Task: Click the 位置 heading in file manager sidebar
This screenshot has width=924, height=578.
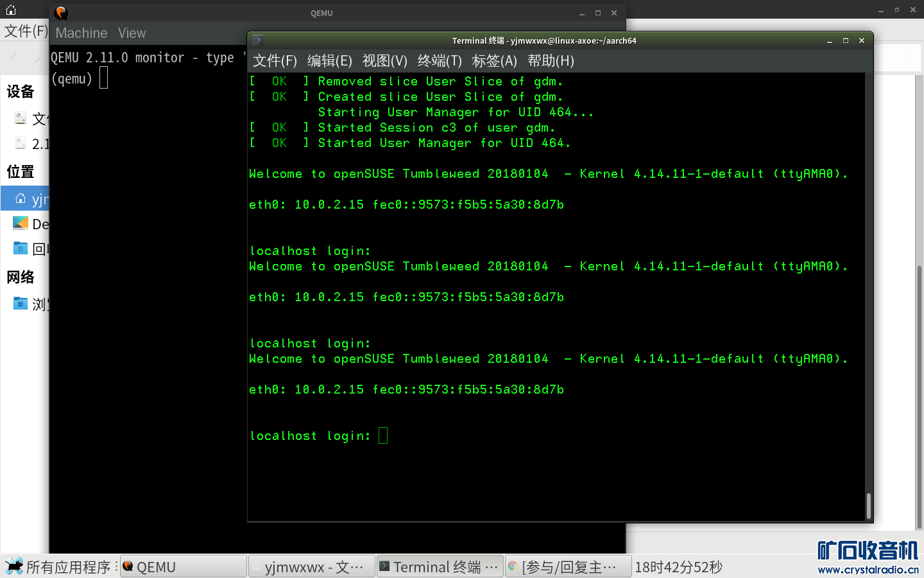Action: click(21, 171)
